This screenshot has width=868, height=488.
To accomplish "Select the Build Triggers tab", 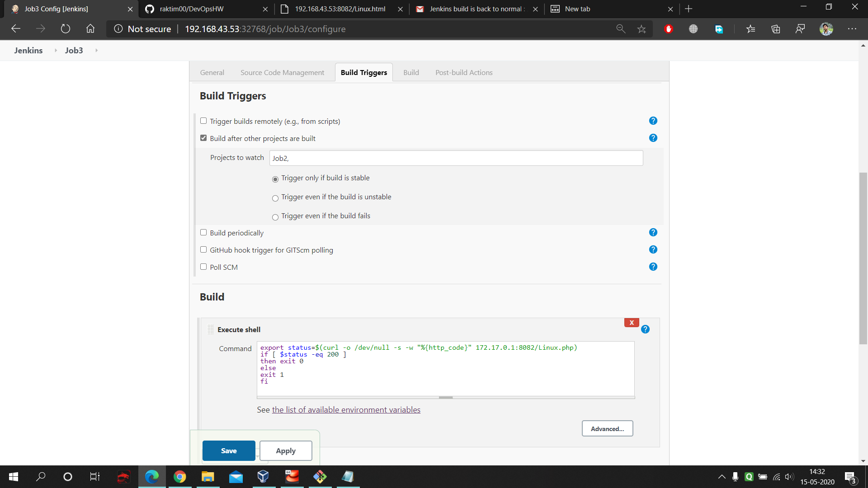I will 364,72.
